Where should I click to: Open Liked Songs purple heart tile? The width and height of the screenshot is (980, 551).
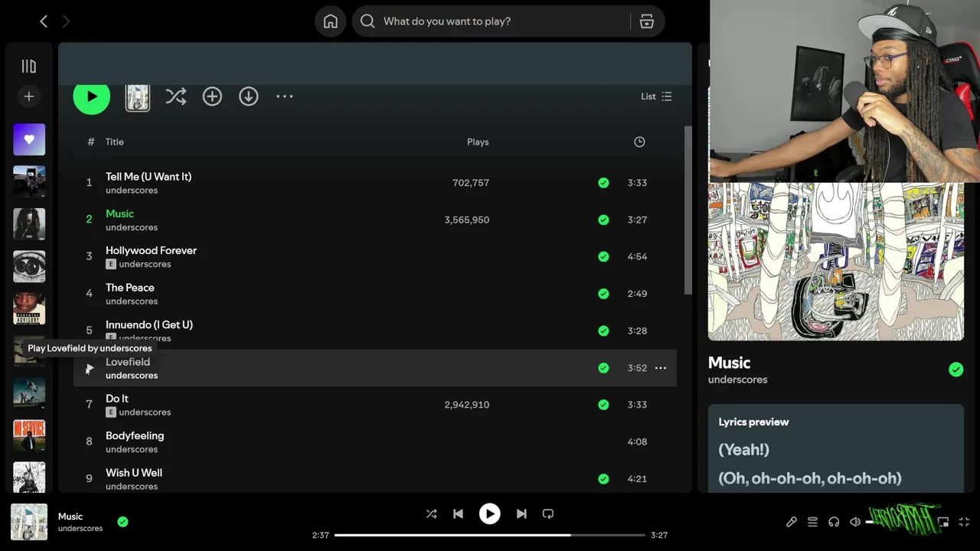tap(29, 139)
